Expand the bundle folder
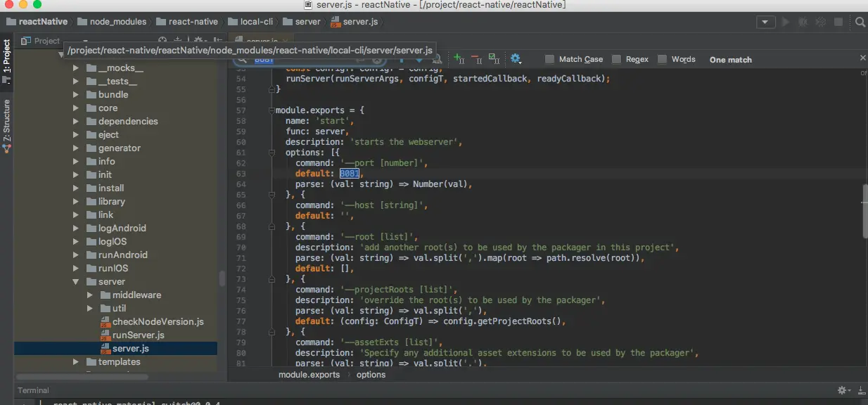Viewport: 868px width, 405px height. 76,95
